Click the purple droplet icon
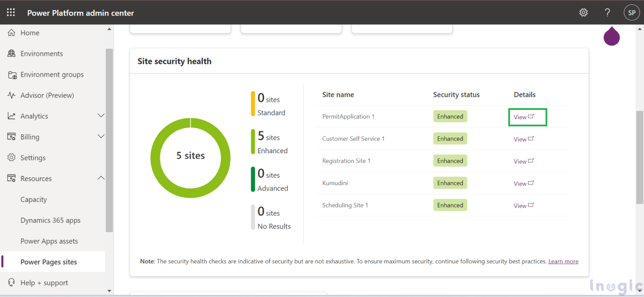Viewport: 644px width, 297px height. tap(612, 36)
